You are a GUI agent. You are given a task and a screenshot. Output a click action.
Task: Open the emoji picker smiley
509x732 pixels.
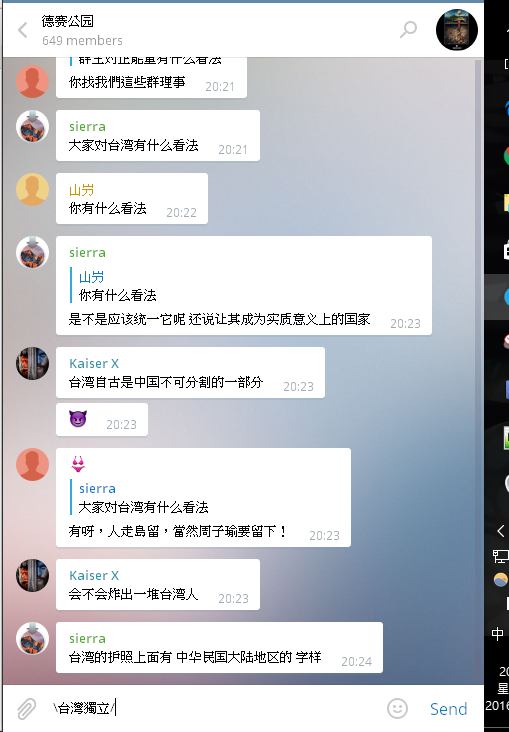point(397,708)
